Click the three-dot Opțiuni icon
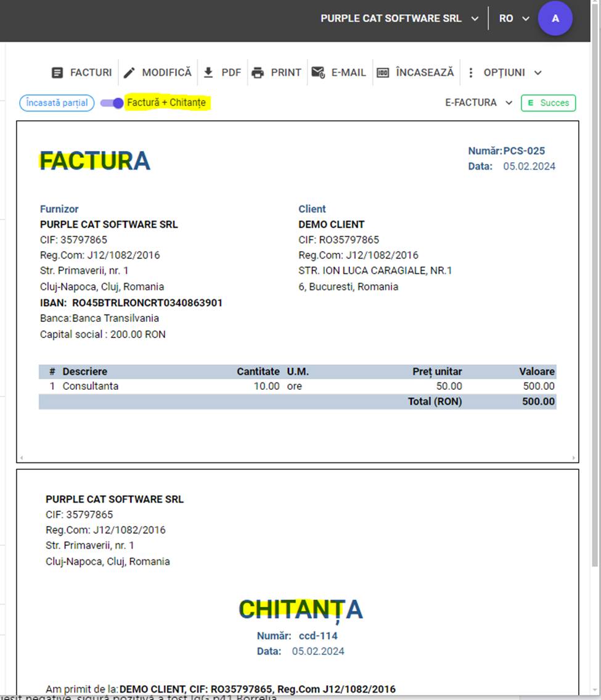This screenshot has height=700, width=601. (471, 73)
